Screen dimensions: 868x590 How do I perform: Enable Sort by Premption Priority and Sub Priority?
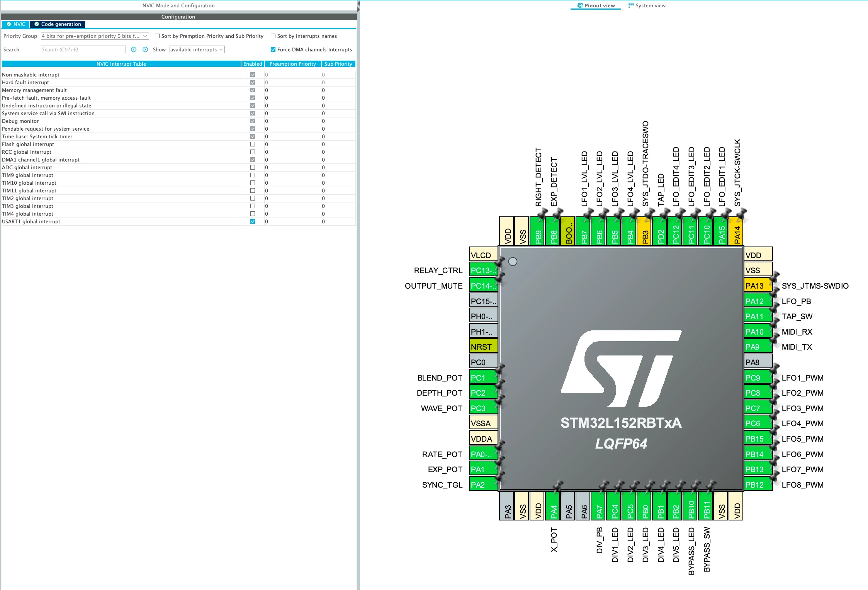157,36
